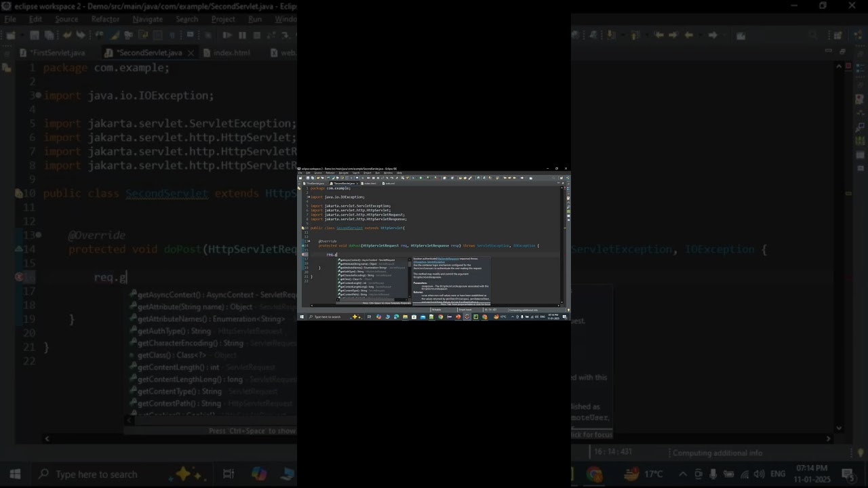Click Start button in small centered window taskbar
Screen dimensions: 868x488
(302, 317)
